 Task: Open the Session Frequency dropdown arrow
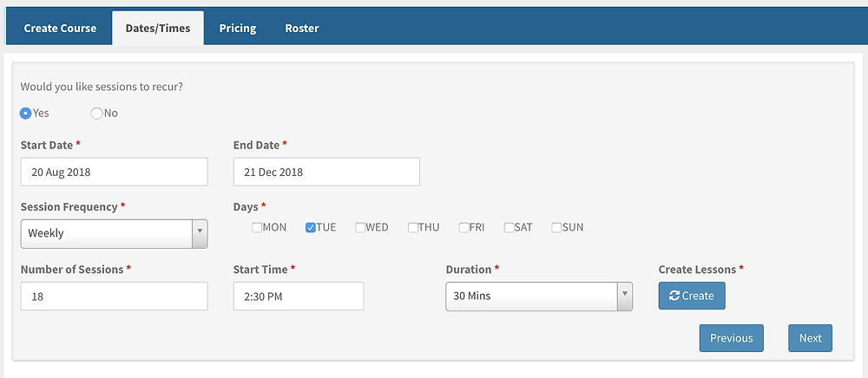(200, 234)
